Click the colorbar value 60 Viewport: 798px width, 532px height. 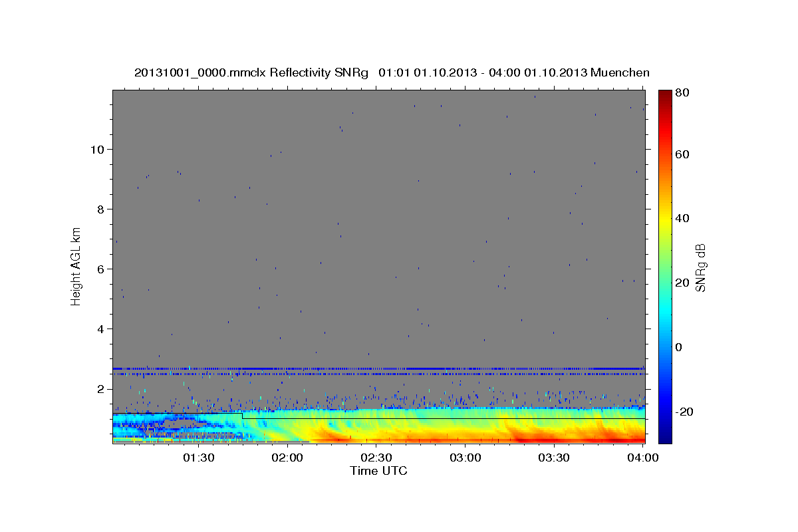(684, 155)
